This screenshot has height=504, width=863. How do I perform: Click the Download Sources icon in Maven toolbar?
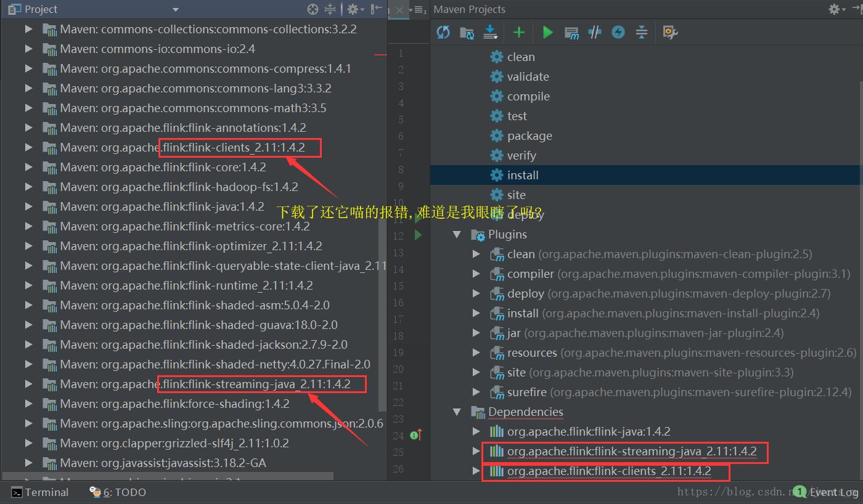coord(491,32)
